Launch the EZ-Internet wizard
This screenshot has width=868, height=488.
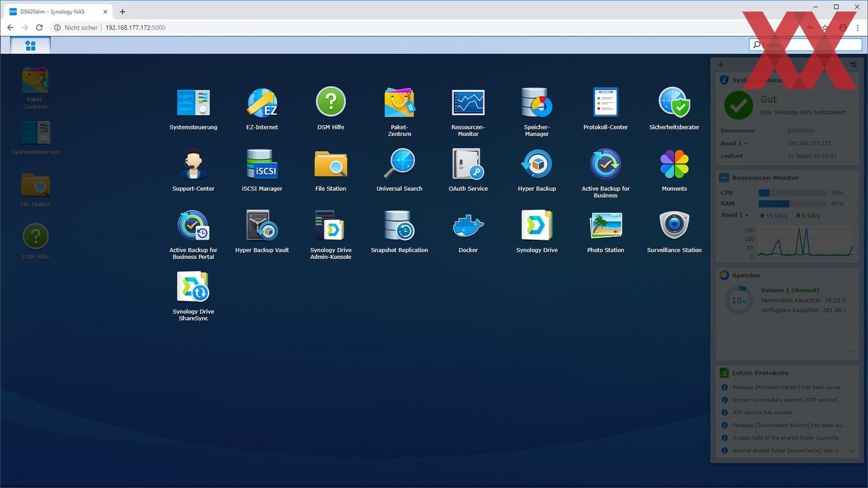(262, 103)
